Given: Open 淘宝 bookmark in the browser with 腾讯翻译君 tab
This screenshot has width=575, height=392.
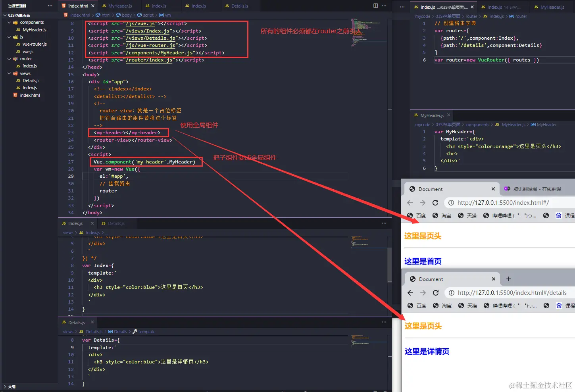Looking at the screenshot, I should [442, 215].
